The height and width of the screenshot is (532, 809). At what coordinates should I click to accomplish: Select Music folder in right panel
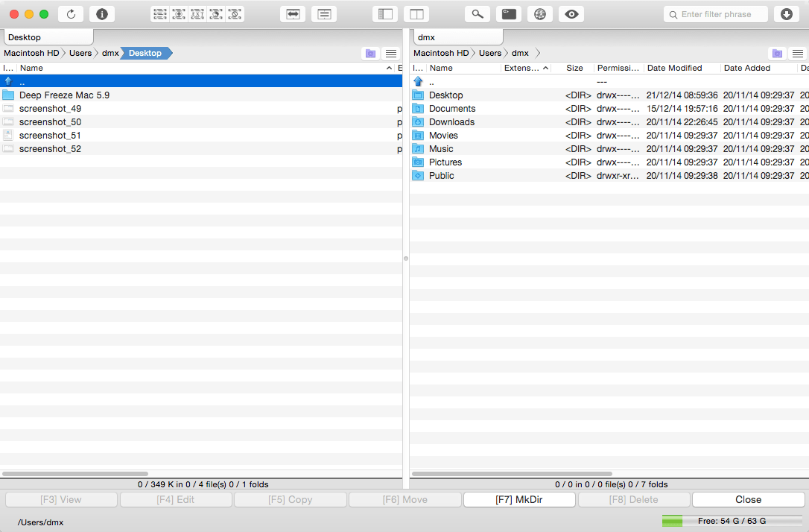pyautogui.click(x=609, y=148)
